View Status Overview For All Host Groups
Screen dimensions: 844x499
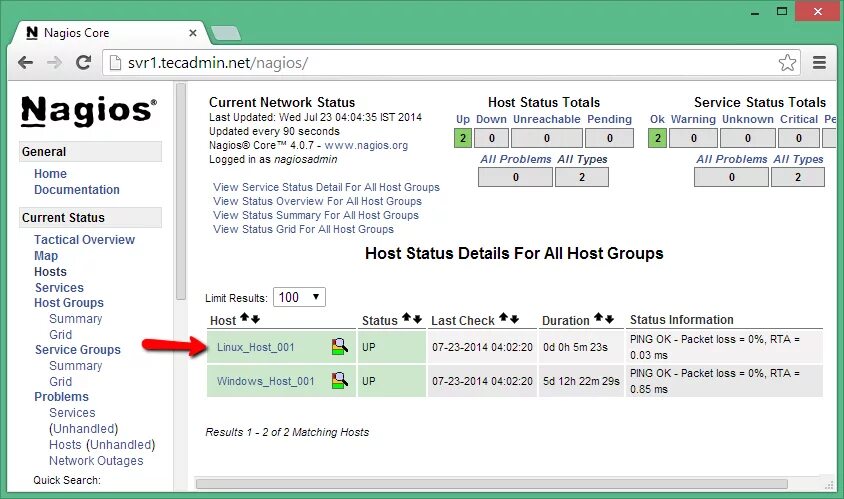[317, 201]
